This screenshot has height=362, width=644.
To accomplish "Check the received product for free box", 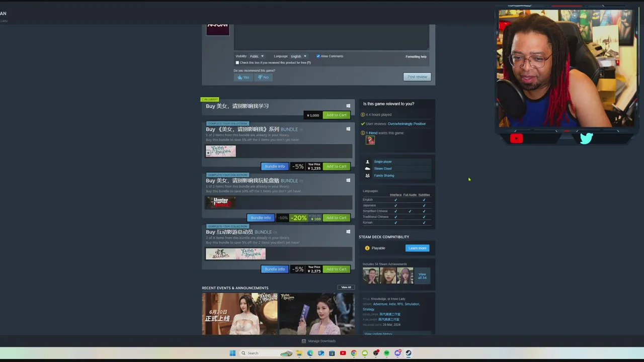I will tap(237, 63).
